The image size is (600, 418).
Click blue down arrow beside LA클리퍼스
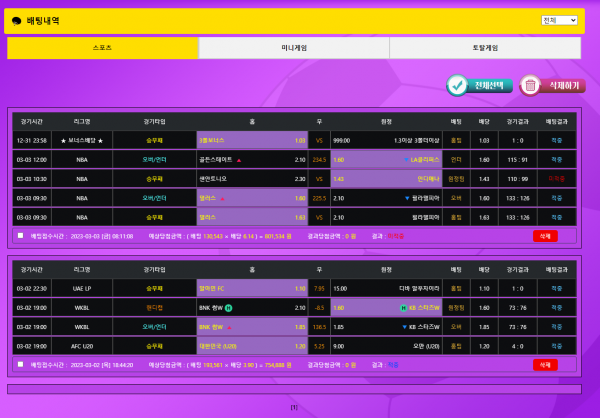pyautogui.click(x=407, y=159)
